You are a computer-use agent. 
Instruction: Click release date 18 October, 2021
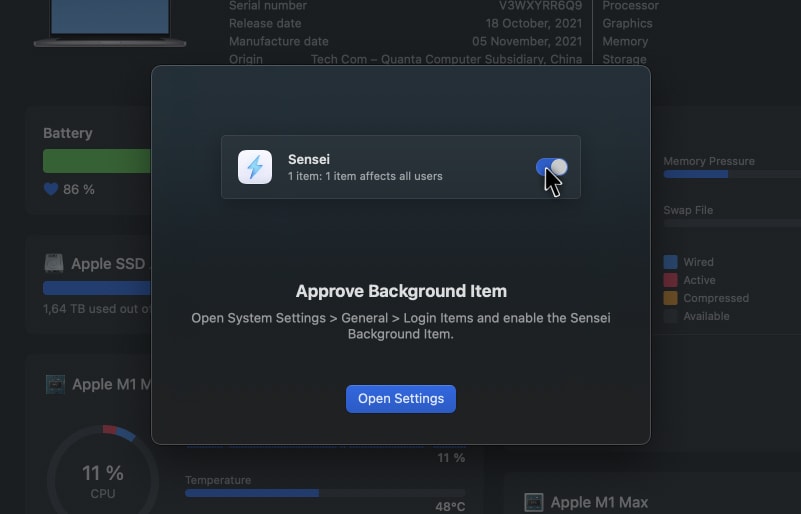[534, 24]
